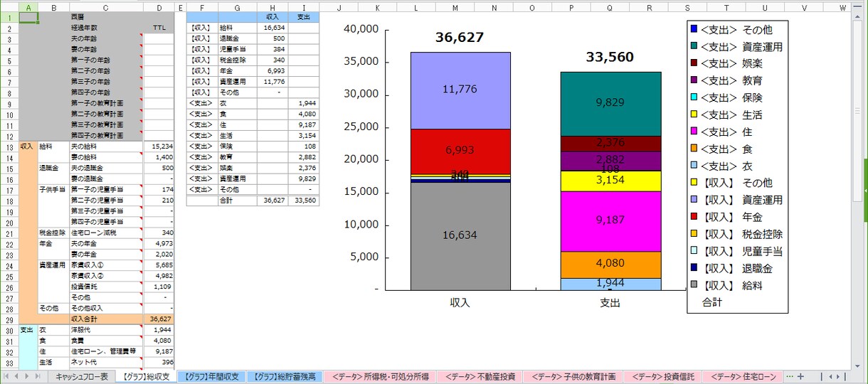868x384 pixels.
Task: Click the 合計 cell in the summary table
Action: point(238,201)
